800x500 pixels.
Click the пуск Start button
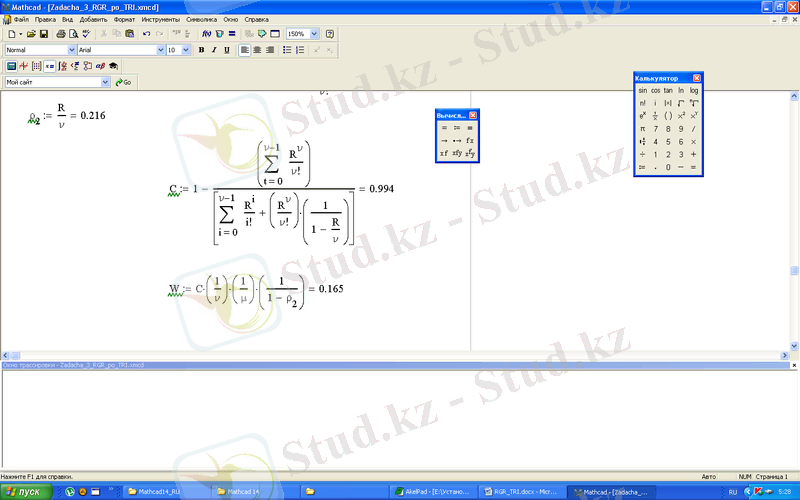27,492
